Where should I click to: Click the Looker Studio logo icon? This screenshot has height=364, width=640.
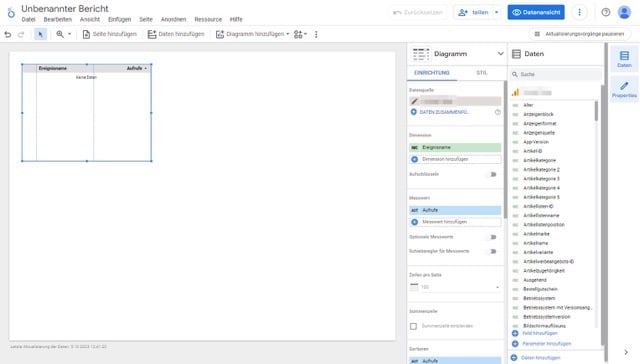11,13
